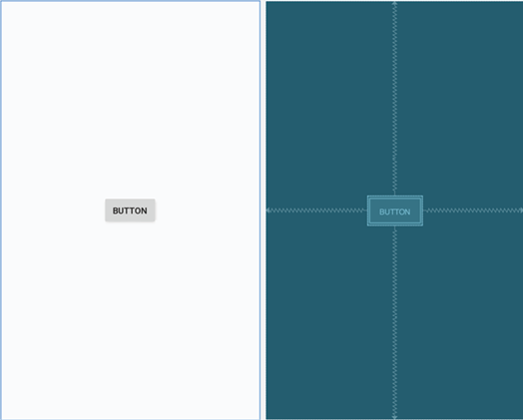Click the BUTTON widget in design view
This screenshot has height=420, width=523.
click(x=130, y=210)
